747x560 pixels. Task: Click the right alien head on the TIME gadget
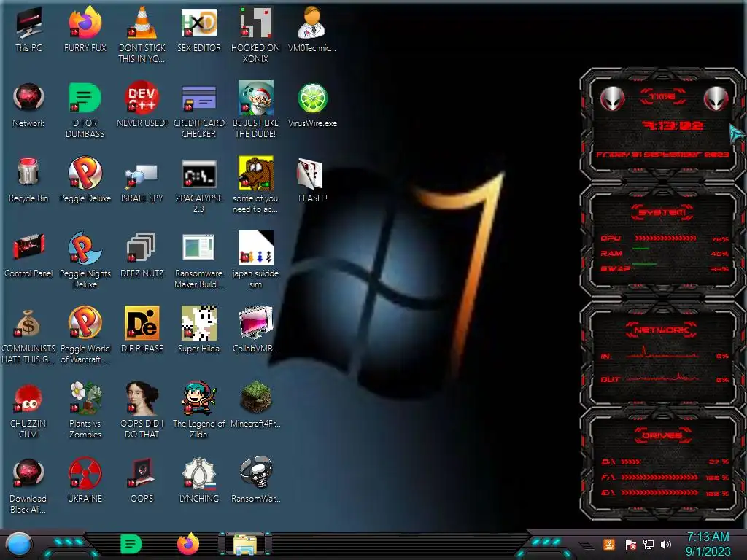click(716, 99)
